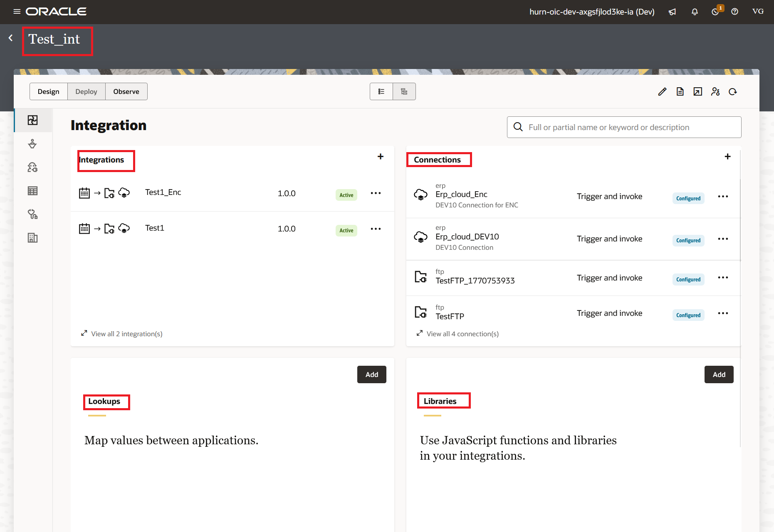
Task: Open actions menu for Test1_Enc integration
Action: pyautogui.click(x=376, y=193)
